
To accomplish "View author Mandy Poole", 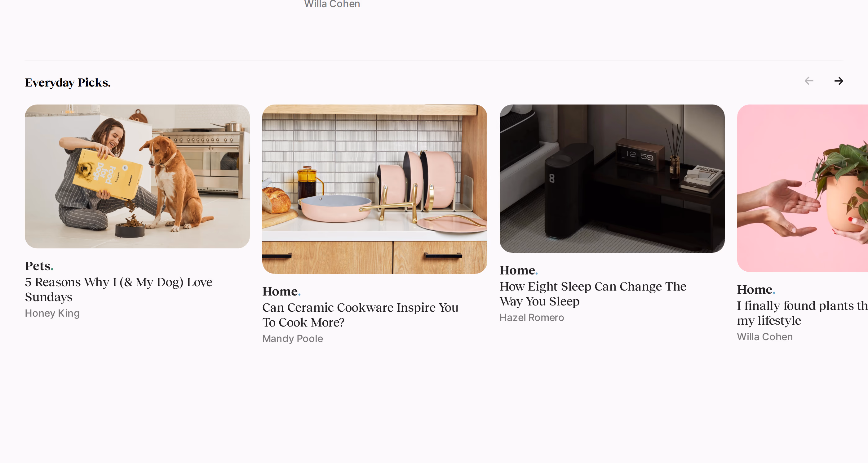I will [x=292, y=338].
